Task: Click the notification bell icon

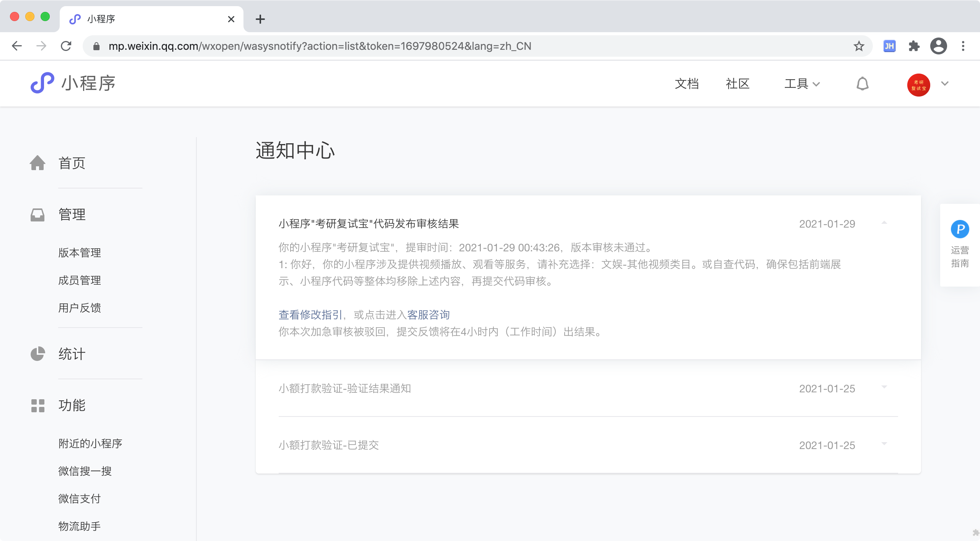Action: click(x=862, y=84)
